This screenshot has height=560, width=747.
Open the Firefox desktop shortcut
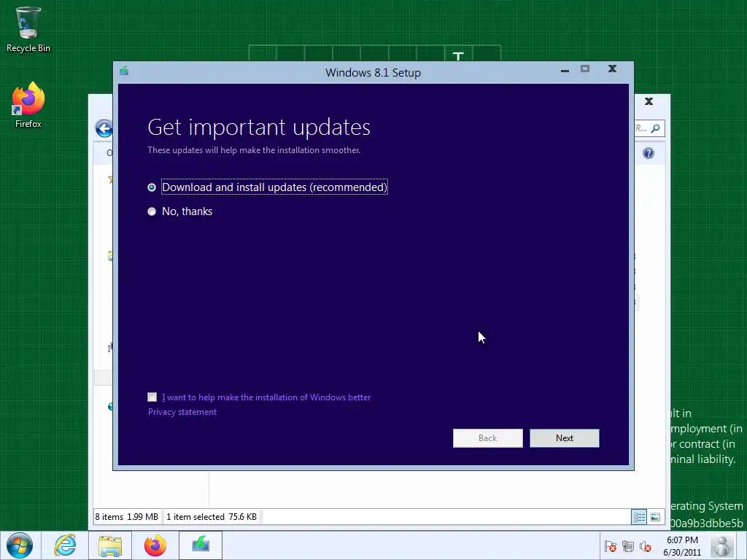tap(28, 105)
